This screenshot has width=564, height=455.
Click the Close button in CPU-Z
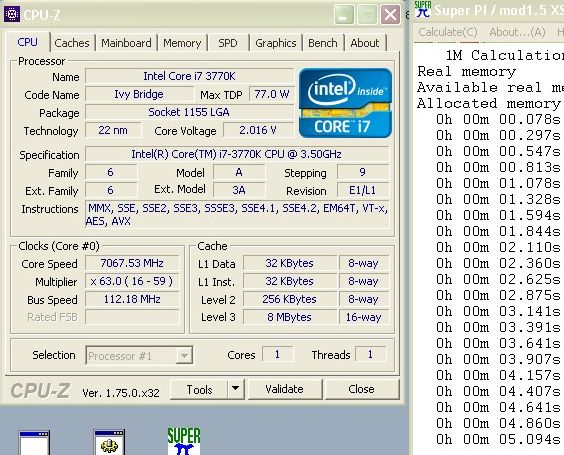click(361, 389)
